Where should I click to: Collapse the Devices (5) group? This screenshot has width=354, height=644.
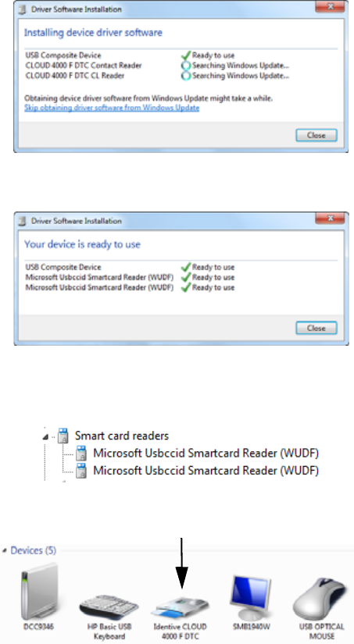tap(5, 550)
